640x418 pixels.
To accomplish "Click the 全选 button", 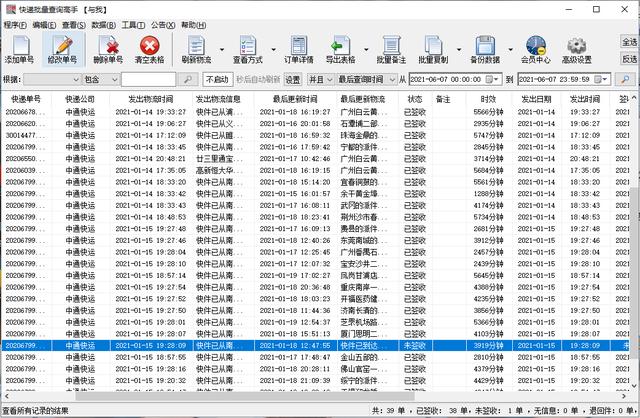I will coord(629,42).
